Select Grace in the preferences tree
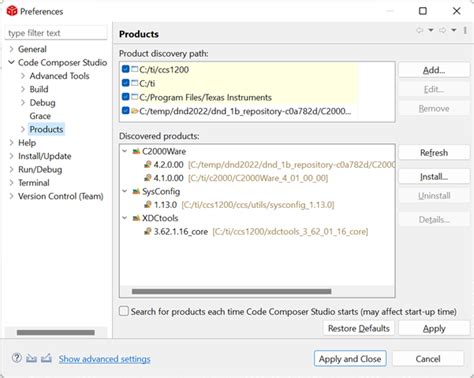Screen dimensions: 474x378 tap(40, 116)
